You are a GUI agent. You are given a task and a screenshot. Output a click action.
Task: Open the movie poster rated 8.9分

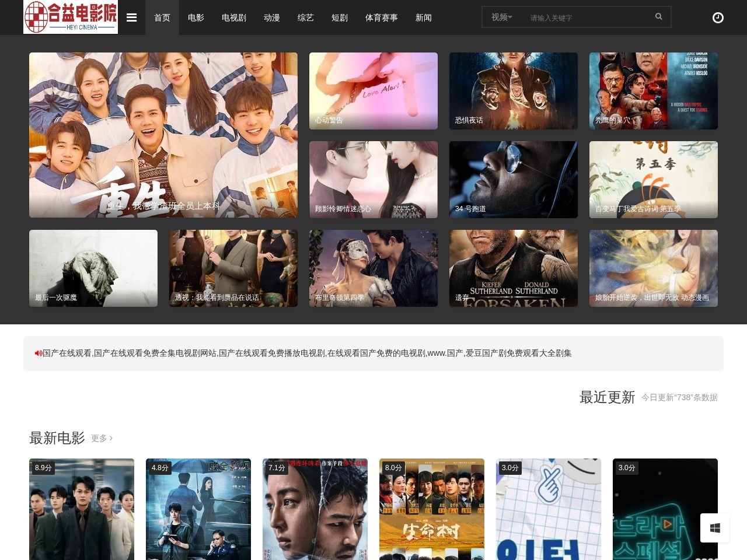click(82, 509)
